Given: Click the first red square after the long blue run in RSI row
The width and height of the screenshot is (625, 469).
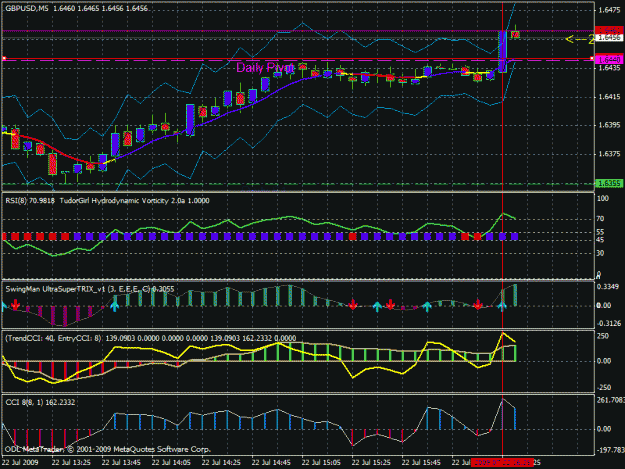Looking at the screenshot, I should [x=352, y=237].
